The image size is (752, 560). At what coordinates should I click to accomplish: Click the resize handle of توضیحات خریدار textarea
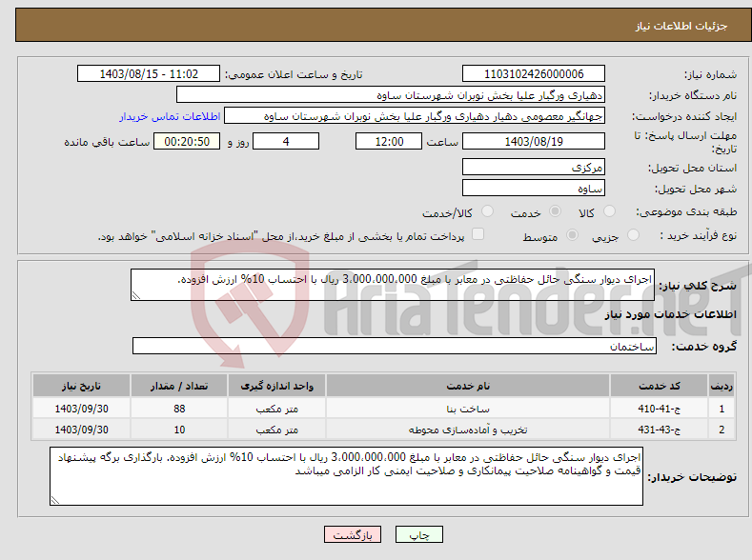(x=55, y=500)
